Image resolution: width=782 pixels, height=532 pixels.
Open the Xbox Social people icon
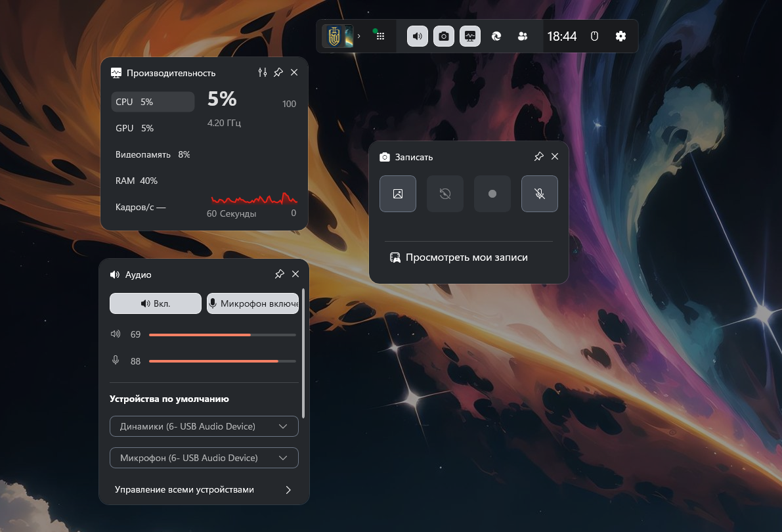[523, 36]
